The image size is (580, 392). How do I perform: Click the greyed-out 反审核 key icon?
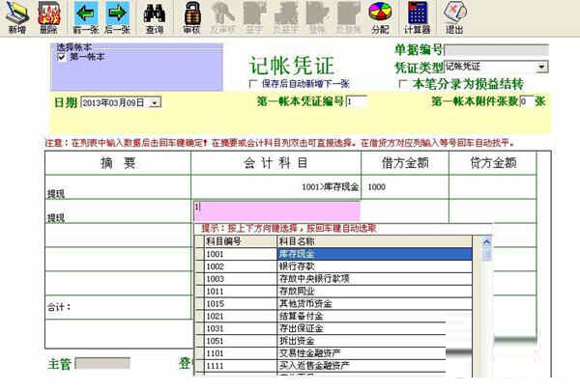(x=222, y=17)
